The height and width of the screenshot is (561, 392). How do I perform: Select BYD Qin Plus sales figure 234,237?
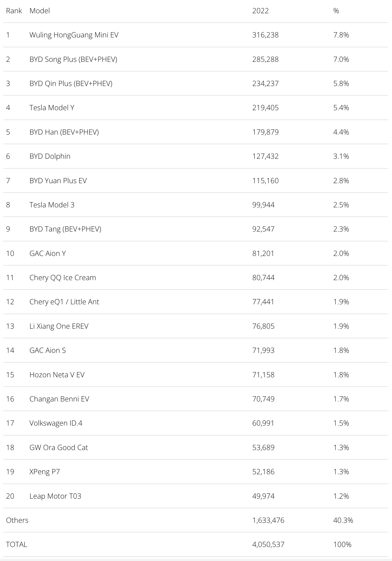coord(265,83)
